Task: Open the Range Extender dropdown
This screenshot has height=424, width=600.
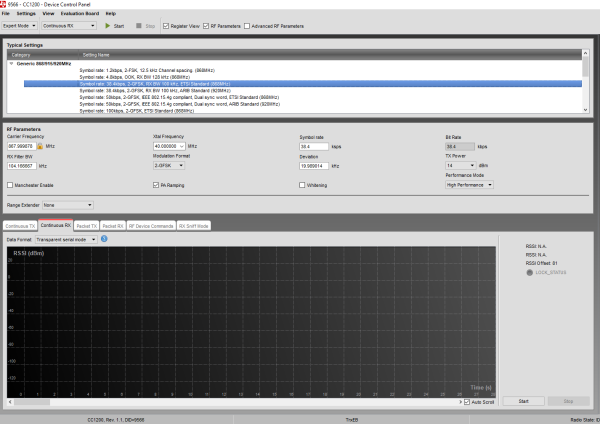Action: pyautogui.click(x=67, y=205)
